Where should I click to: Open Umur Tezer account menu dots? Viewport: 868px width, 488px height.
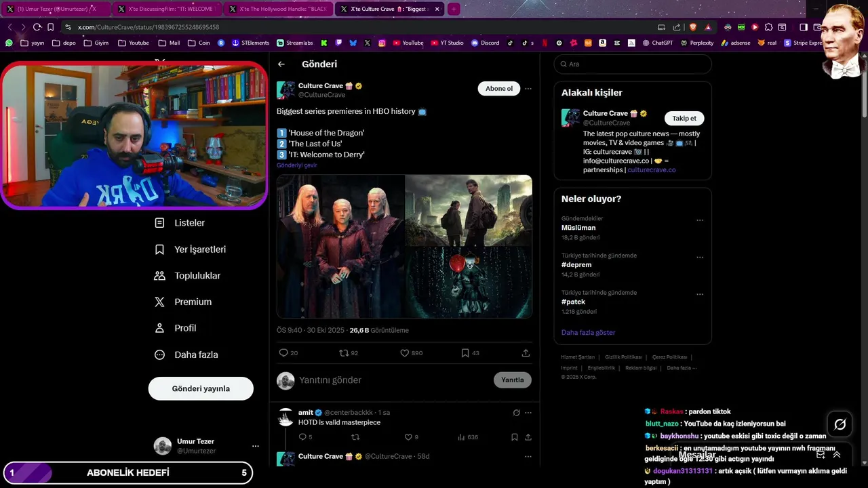pos(256,446)
